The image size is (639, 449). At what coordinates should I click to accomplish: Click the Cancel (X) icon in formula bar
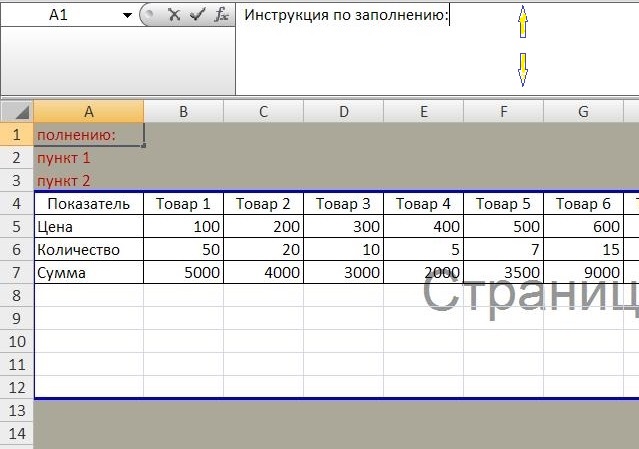coord(175,16)
